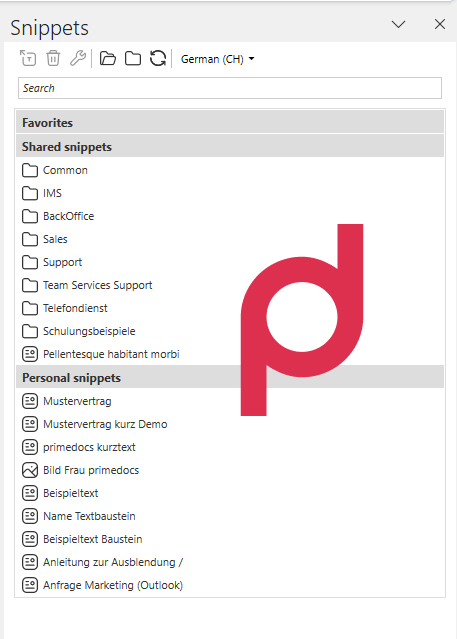Collapse the Personal snippets section
The image size is (457, 639).
coord(230,377)
